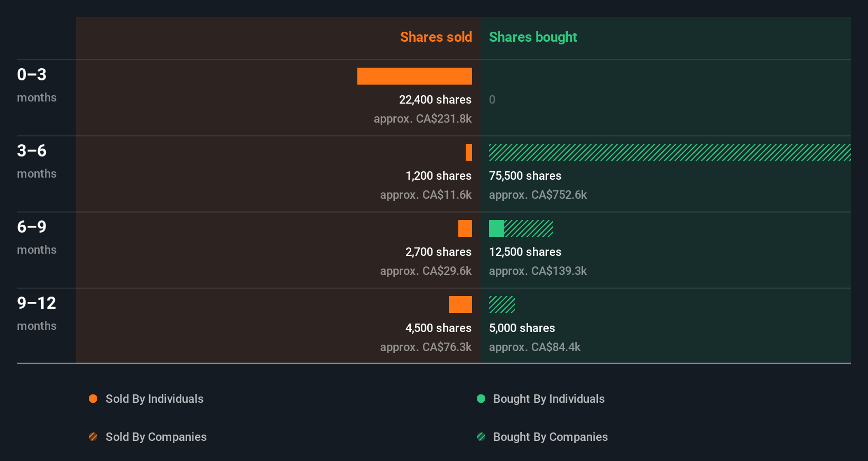Select the Shares bought column header
868x461 pixels.
533,37
